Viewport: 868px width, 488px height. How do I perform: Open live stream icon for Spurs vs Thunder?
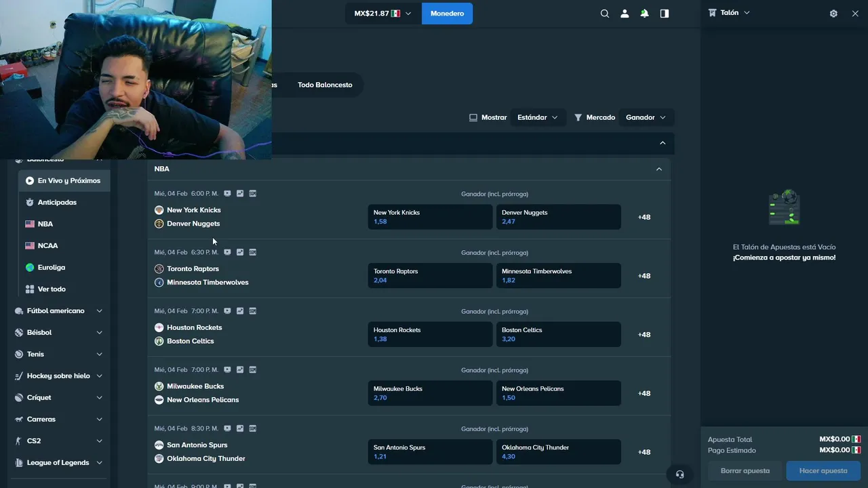coord(227,428)
